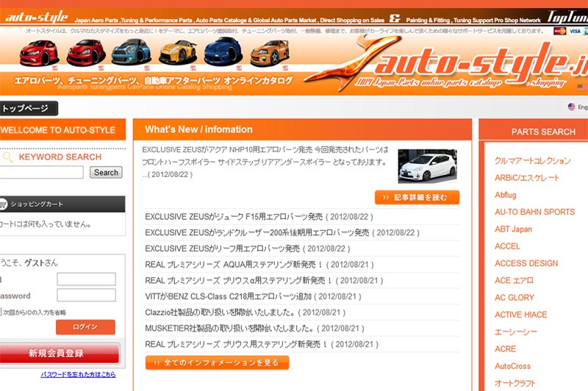
Task: Click the dark blue sports car illustration
Action: [222, 52]
